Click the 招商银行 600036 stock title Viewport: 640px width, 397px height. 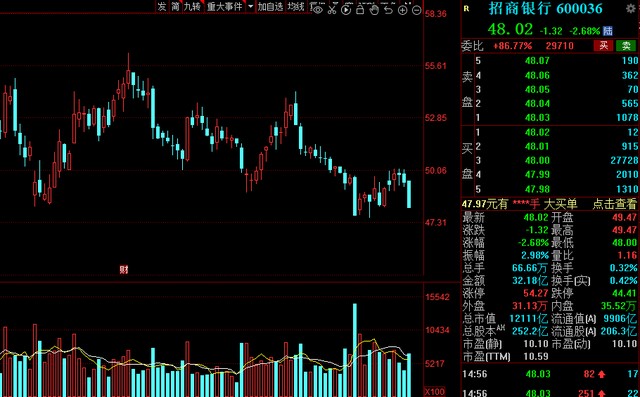[545, 8]
